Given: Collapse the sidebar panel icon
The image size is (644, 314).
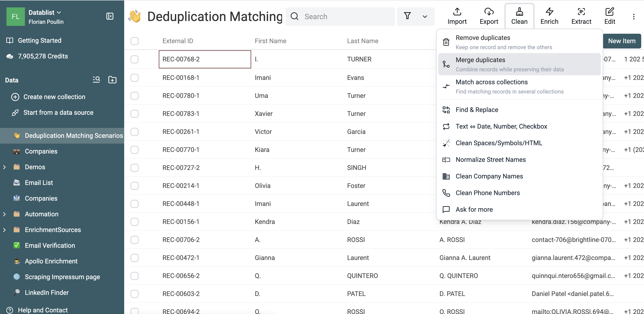Looking at the screenshot, I should [110, 16].
